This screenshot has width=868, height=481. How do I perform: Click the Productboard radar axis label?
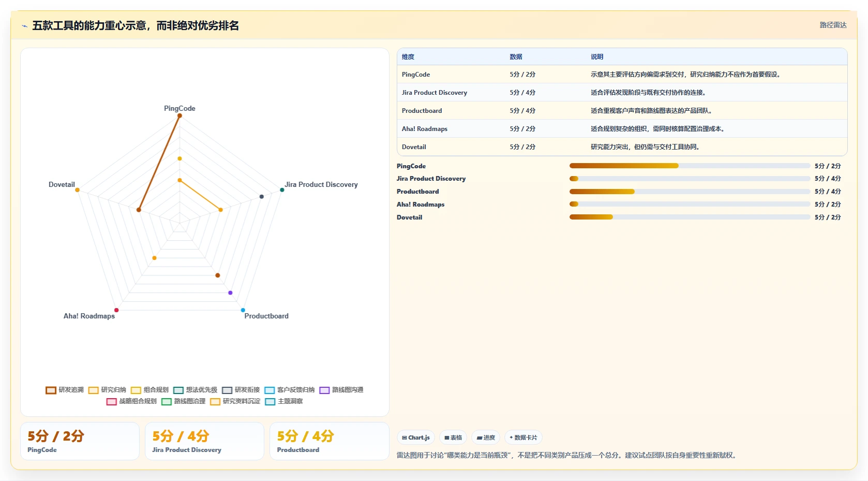click(266, 316)
